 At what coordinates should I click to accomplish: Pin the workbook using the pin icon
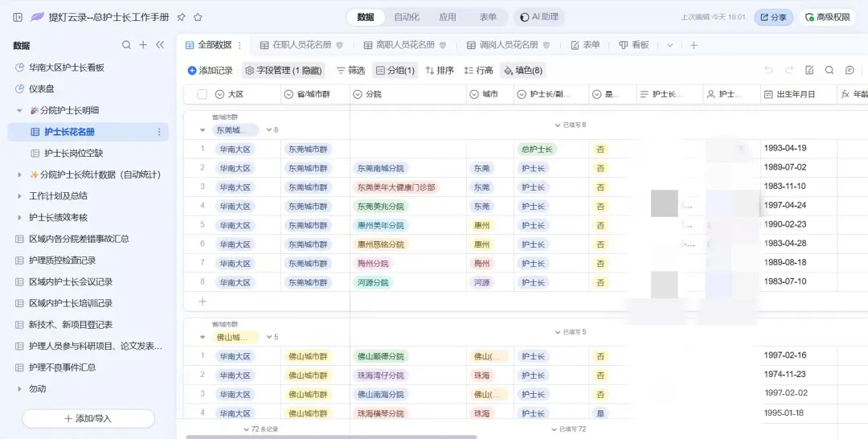click(x=181, y=17)
